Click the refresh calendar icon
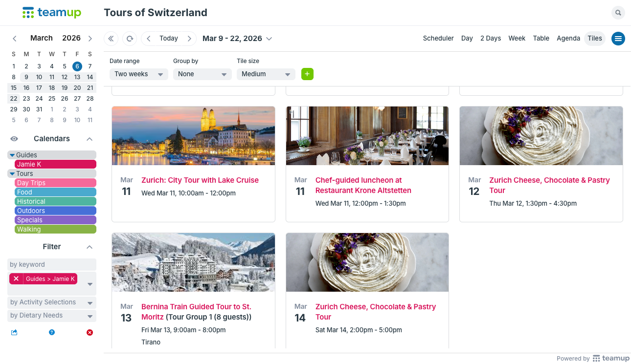The image size is (631, 364). pyautogui.click(x=130, y=39)
